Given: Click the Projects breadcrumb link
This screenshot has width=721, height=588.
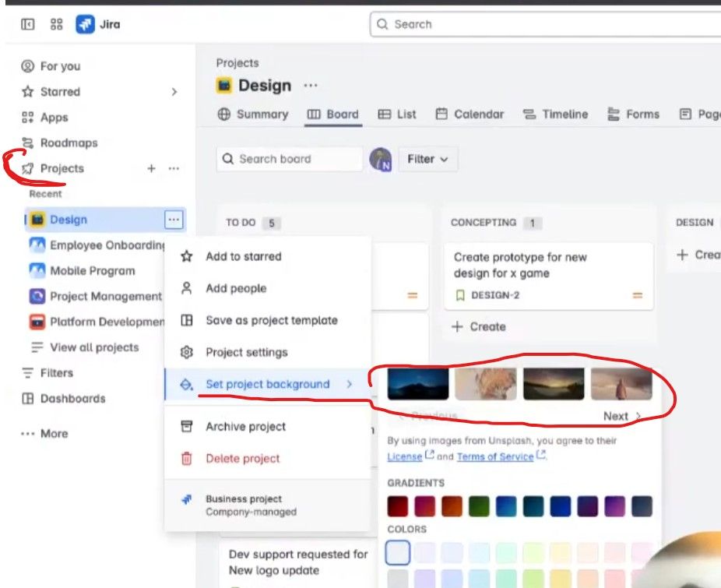Looking at the screenshot, I should [237, 63].
